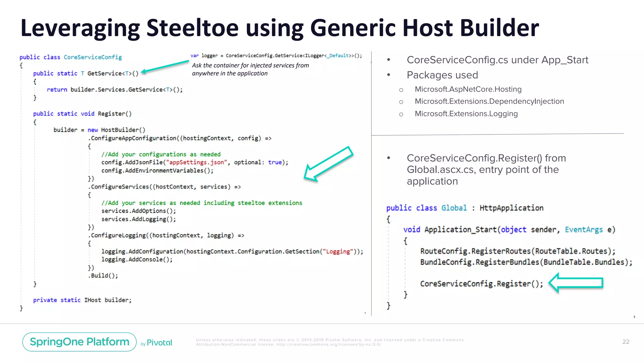Click the thin teal arrow pointing to GetService<T>

(x=165, y=67)
